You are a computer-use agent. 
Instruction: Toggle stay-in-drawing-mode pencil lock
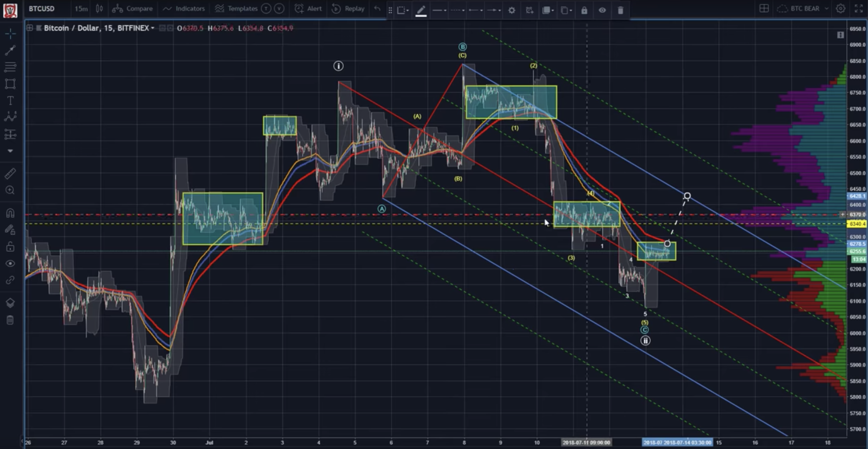pyautogui.click(x=10, y=230)
